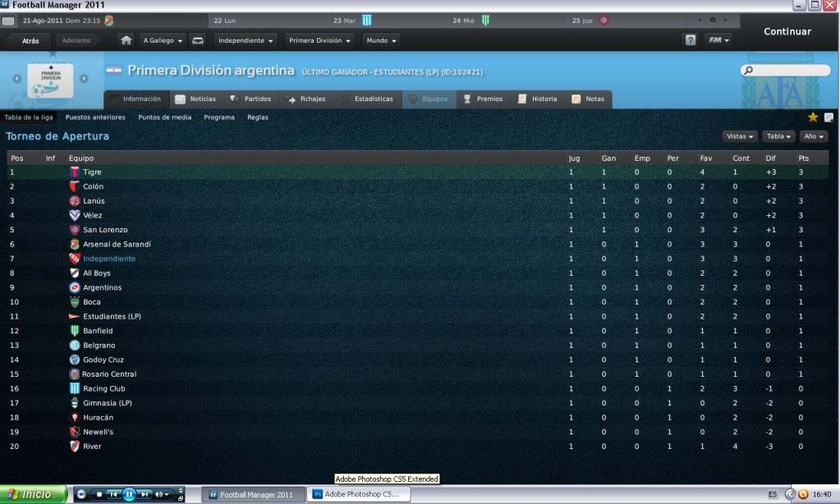Open the calendar icon by the date

click(x=8, y=21)
